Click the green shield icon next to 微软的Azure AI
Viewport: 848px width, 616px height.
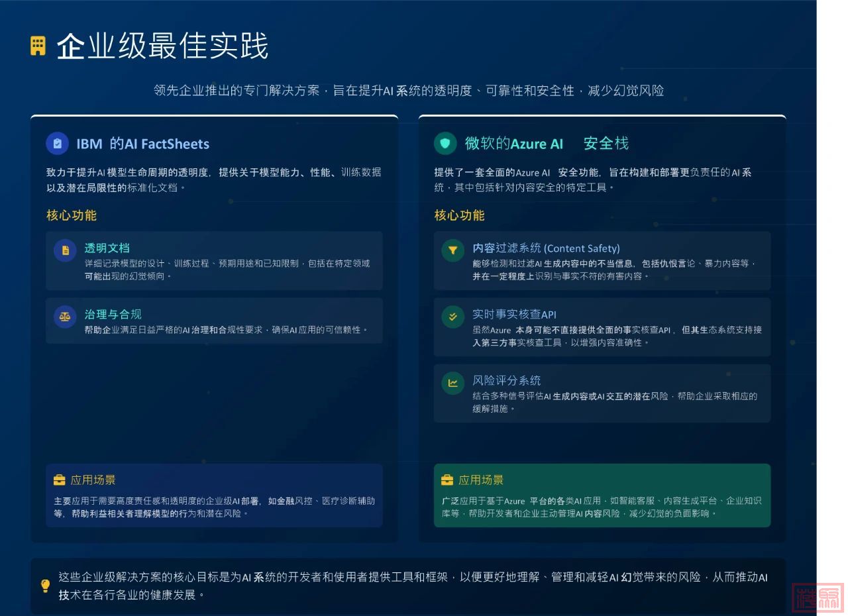tap(445, 143)
